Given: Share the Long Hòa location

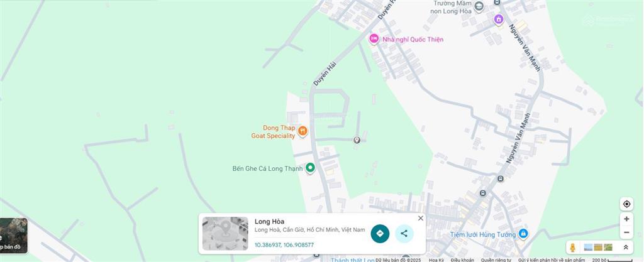Looking at the screenshot, I should [404, 234].
